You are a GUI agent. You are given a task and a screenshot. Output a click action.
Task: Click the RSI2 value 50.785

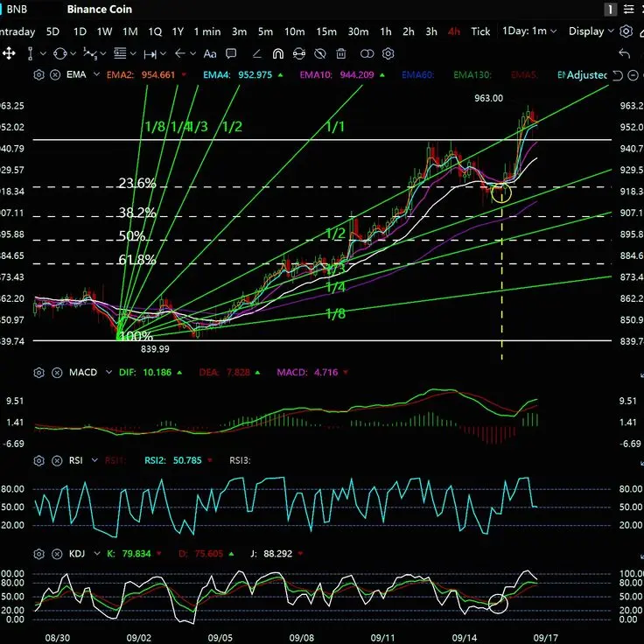tap(187, 460)
